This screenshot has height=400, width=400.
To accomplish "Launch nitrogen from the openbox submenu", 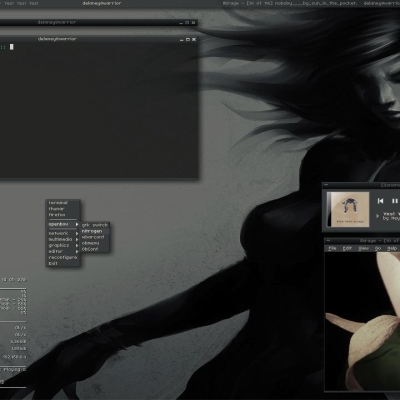I will [x=95, y=231].
